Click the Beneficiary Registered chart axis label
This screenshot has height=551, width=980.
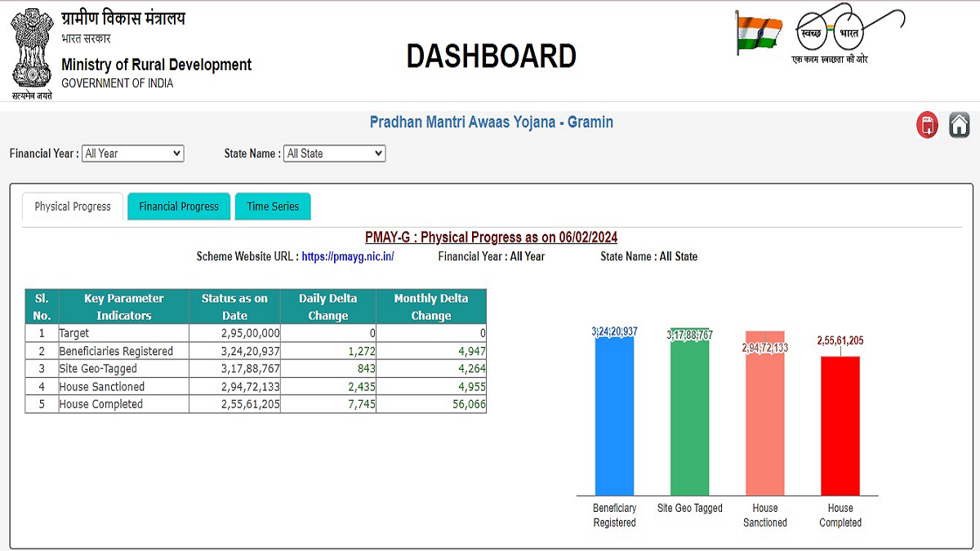point(615,515)
